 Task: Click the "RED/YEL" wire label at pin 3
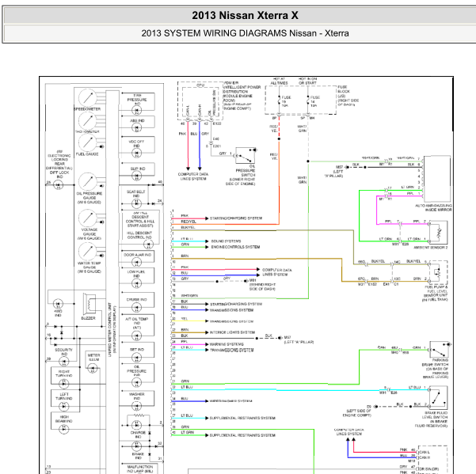click(188, 222)
